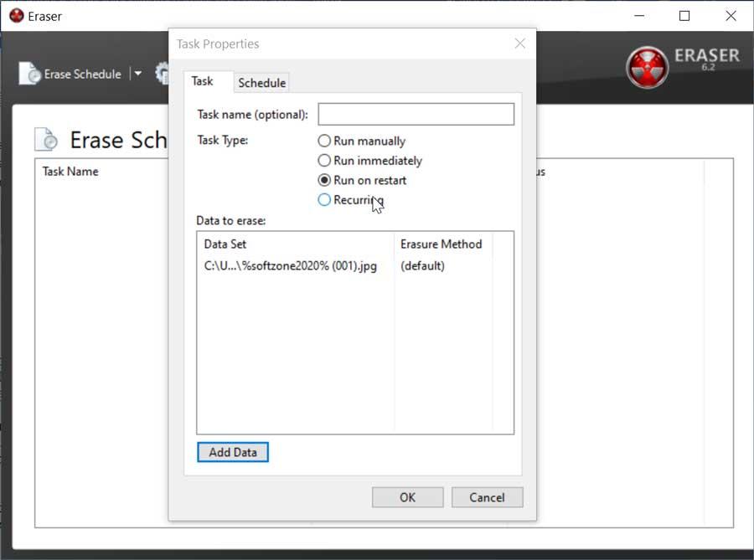Image resolution: width=754 pixels, height=560 pixels.
Task: Maximize the Eraser window
Action: click(x=684, y=16)
